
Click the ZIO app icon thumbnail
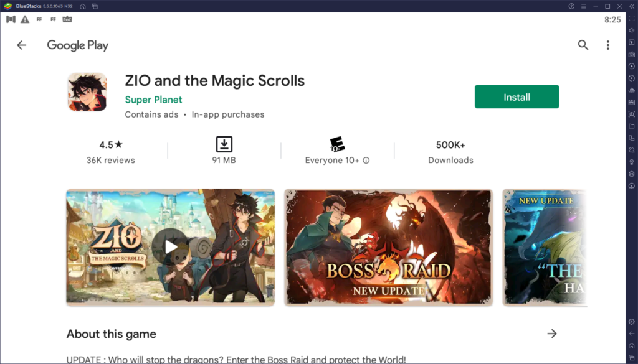[87, 91]
